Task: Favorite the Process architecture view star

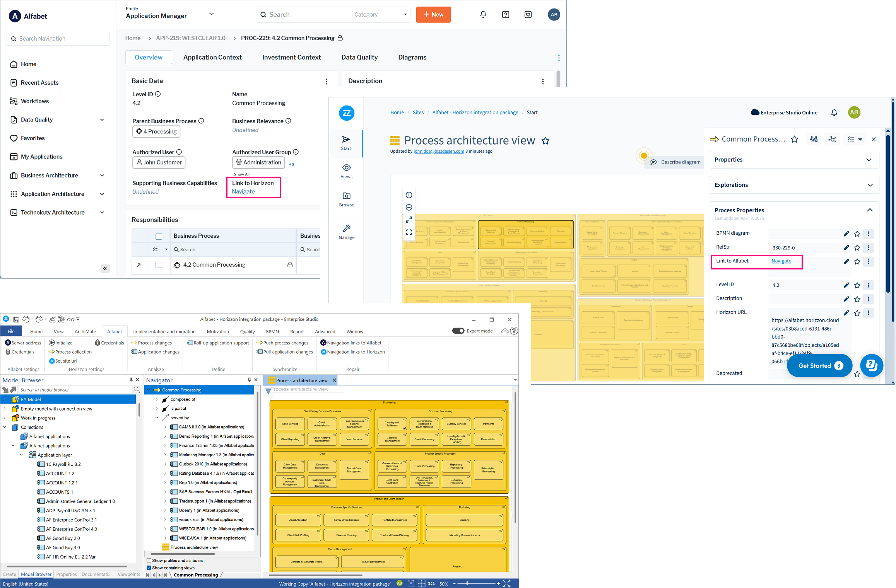Action: point(545,141)
